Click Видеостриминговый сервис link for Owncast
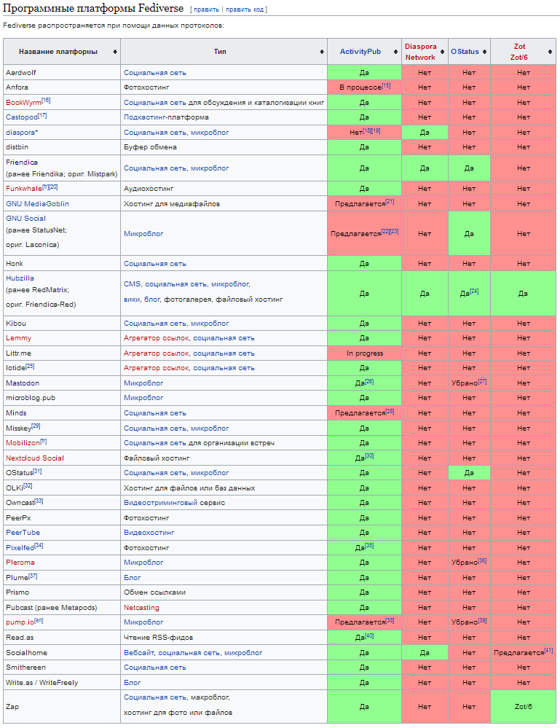Screen dimensions: 560x728 tap(174, 503)
